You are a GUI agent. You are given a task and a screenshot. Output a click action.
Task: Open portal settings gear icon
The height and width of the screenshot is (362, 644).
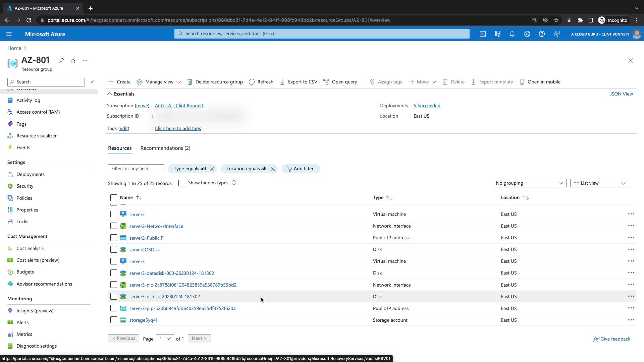tap(527, 34)
